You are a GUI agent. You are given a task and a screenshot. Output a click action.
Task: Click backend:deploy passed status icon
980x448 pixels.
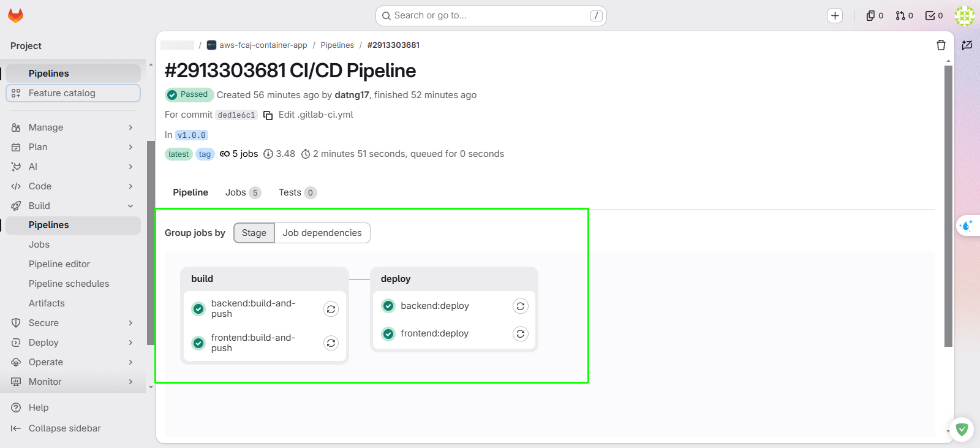coord(388,306)
